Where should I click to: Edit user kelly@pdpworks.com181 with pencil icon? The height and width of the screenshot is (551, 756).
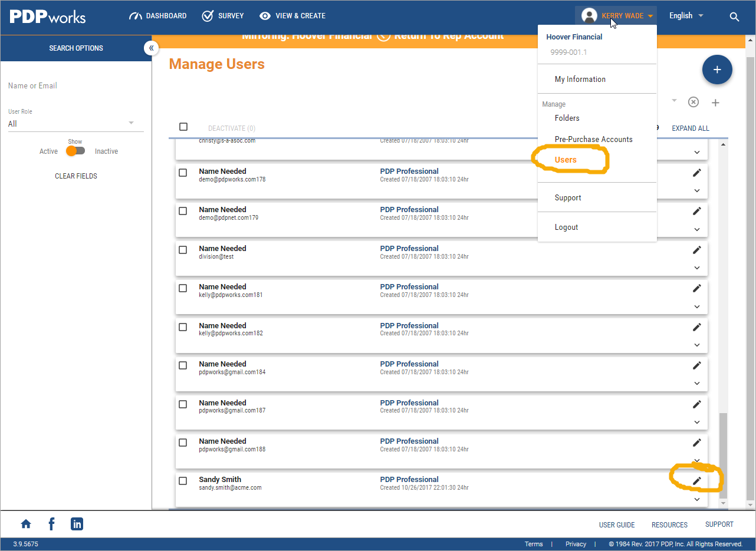click(697, 288)
